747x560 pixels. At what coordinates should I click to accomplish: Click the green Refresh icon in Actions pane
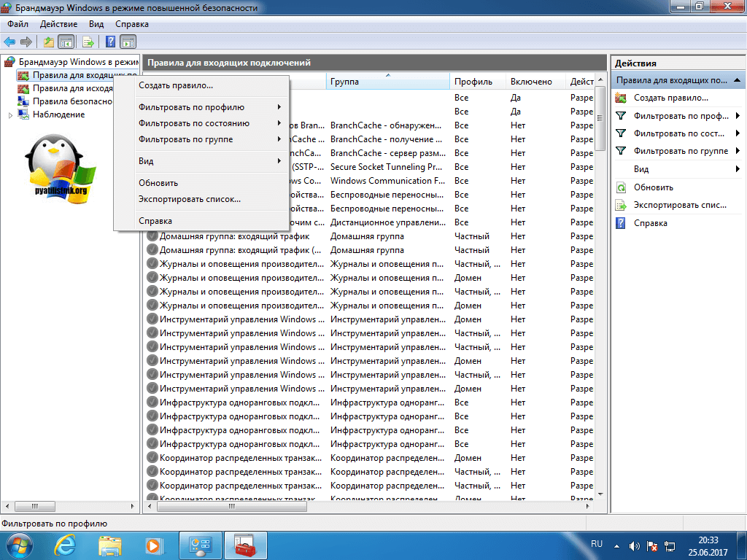[x=621, y=187]
